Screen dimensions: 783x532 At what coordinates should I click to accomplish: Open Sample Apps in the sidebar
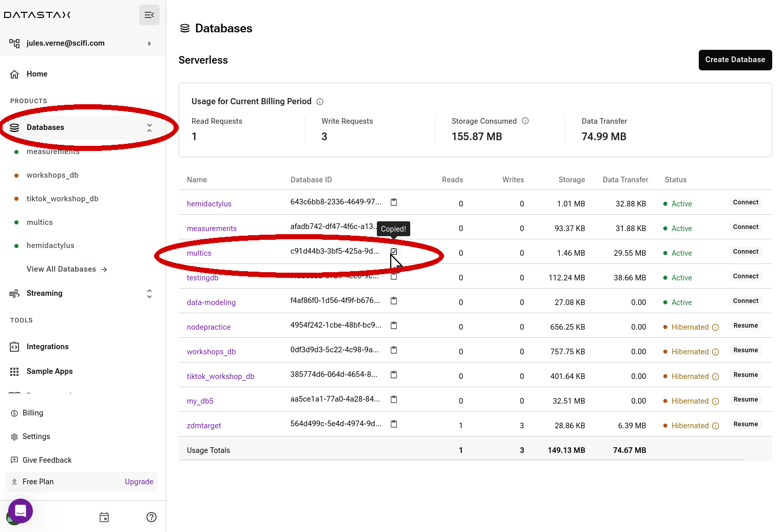[x=50, y=371]
